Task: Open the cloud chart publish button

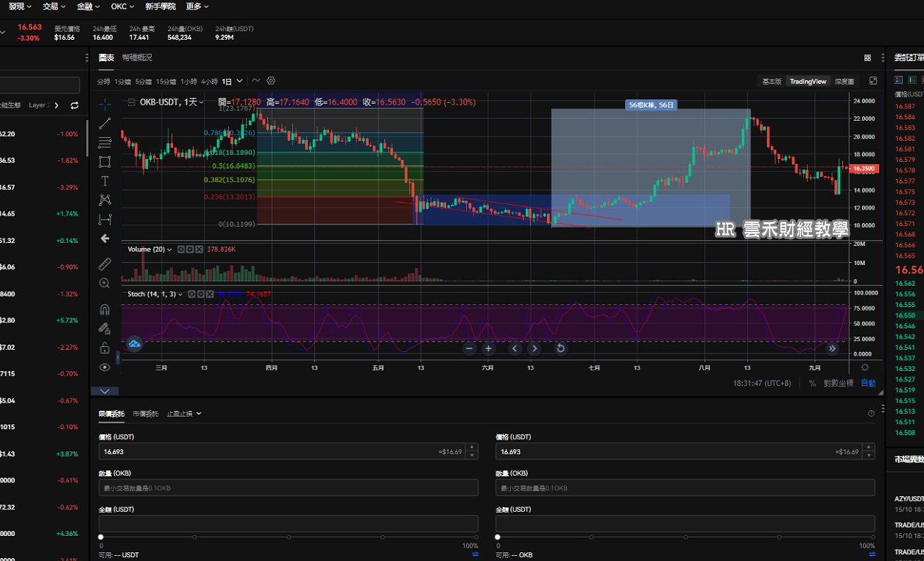Action: pyautogui.click(x=134, y=343)
